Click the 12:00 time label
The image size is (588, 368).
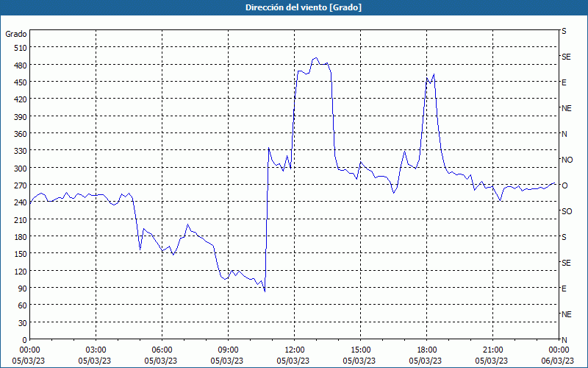tap(295, 350)
